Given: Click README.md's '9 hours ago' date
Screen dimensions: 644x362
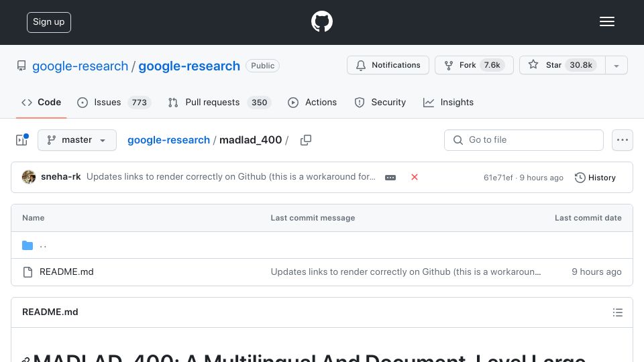Looking at the screenshot, I should pyautogui.click(x=596, y=271).
